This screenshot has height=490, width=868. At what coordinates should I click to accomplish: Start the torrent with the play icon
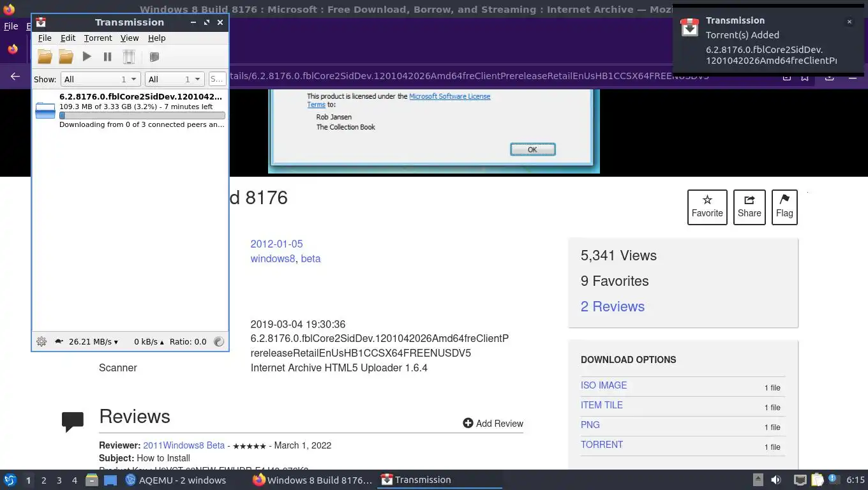click(x=87, y=57)
